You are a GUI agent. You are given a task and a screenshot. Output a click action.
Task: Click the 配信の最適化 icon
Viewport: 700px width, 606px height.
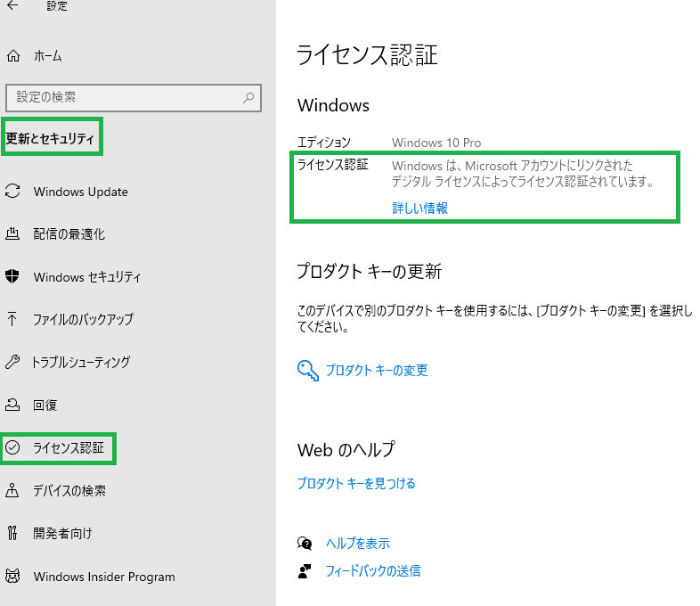point(12,233)
